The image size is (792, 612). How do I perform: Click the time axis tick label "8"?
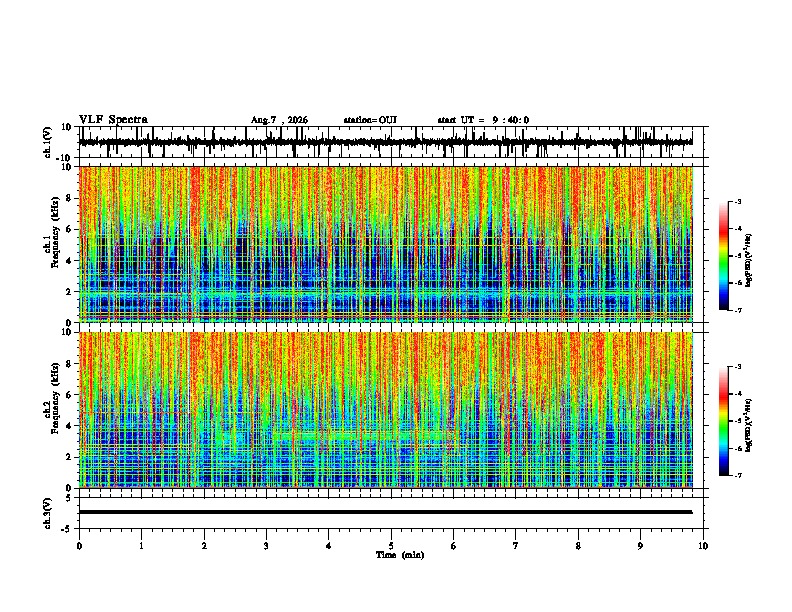pos(578,546)
